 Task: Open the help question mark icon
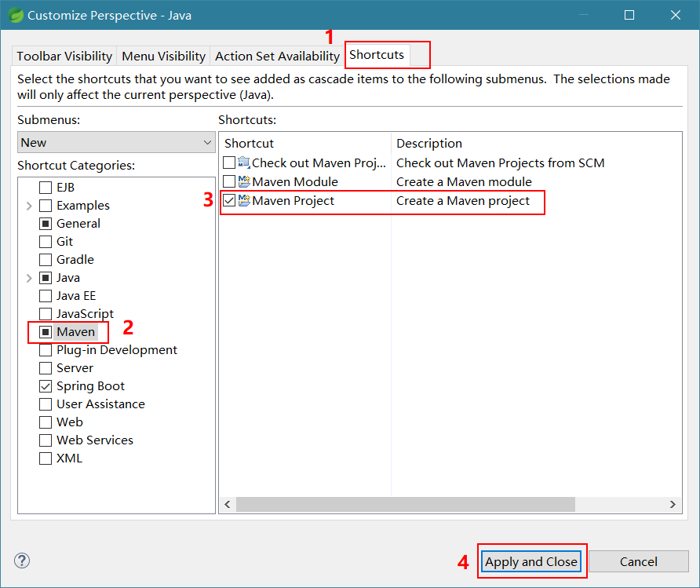(x=22, y=561)
